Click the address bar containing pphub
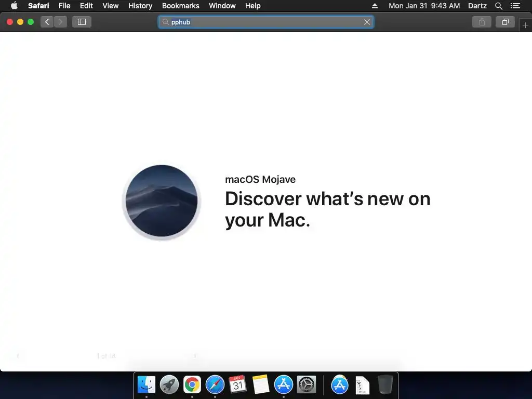 click(266, 22)
